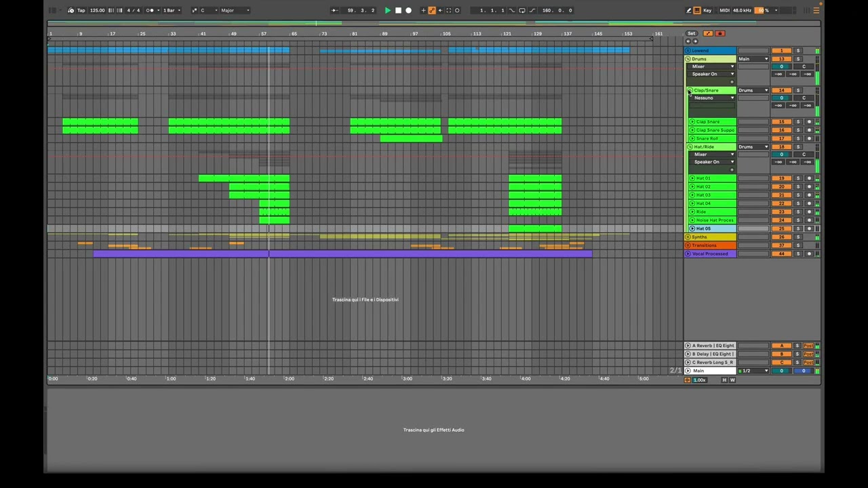Unfold the Snare Roll track
Screen dimensions: 868x488
pyautogui.click(x=692, y=138)
